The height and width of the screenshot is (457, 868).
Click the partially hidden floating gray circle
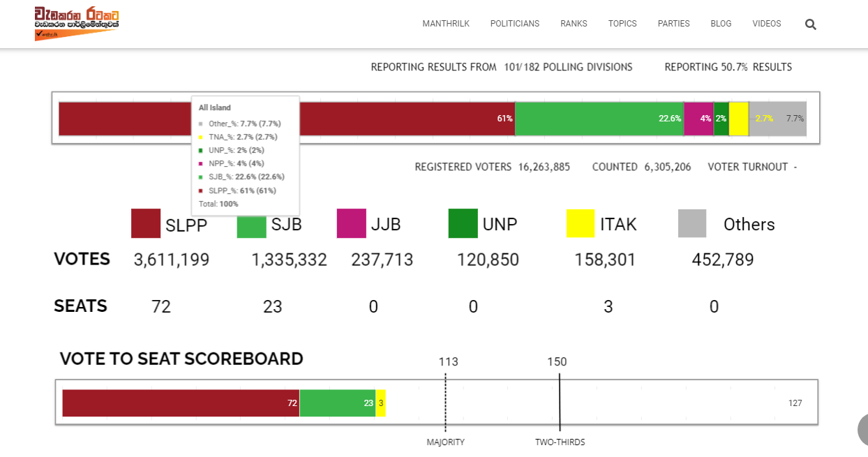coord(862,430)
